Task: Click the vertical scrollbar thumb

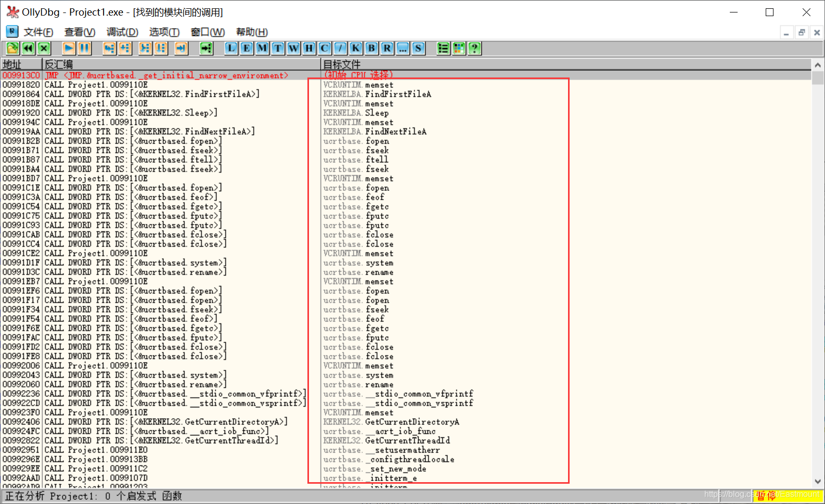Action: coord(818,77)
